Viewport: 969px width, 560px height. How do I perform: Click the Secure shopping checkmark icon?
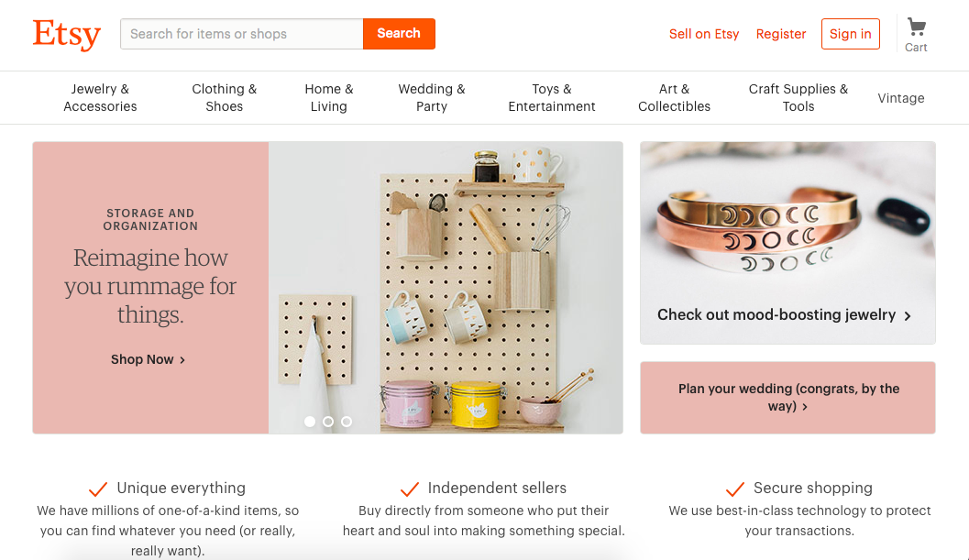coord(734,489)
